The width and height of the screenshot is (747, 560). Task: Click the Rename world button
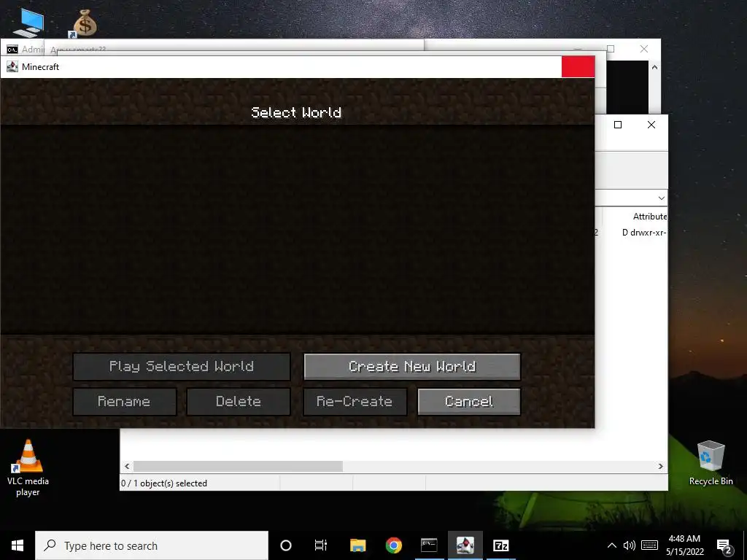pos(124,402)
